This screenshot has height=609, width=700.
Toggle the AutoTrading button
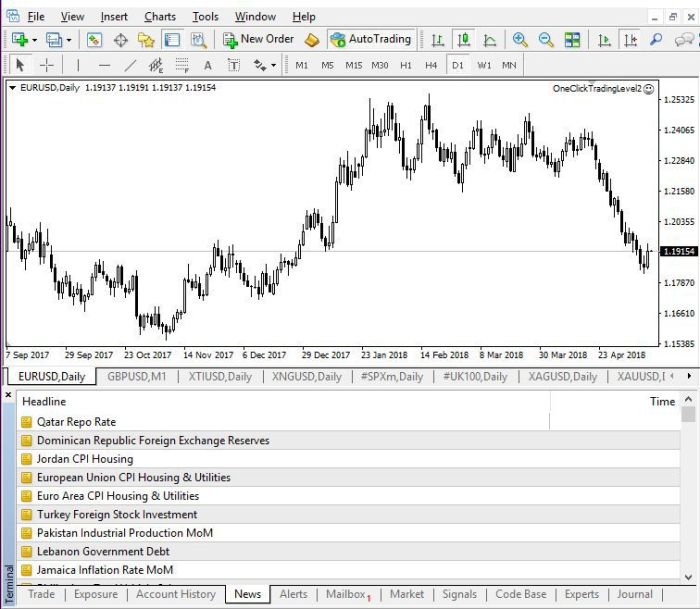(371, 39)
